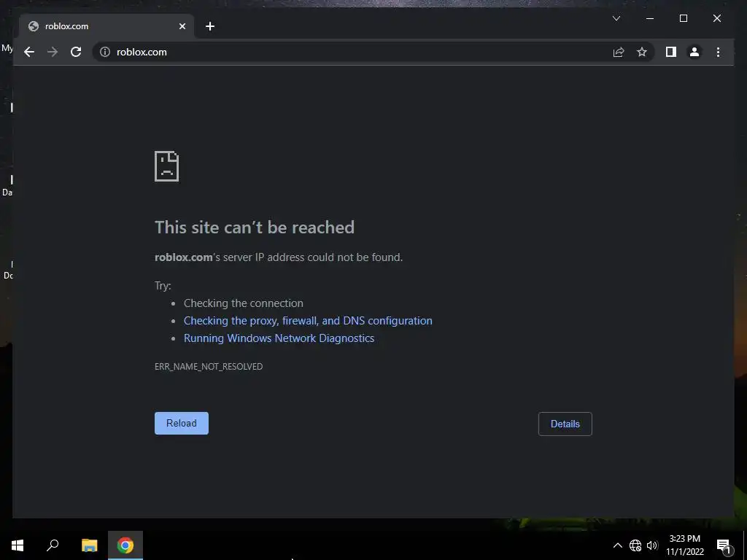
Task: Open the Chrome profile menu
Action: [x=694, y=52]
